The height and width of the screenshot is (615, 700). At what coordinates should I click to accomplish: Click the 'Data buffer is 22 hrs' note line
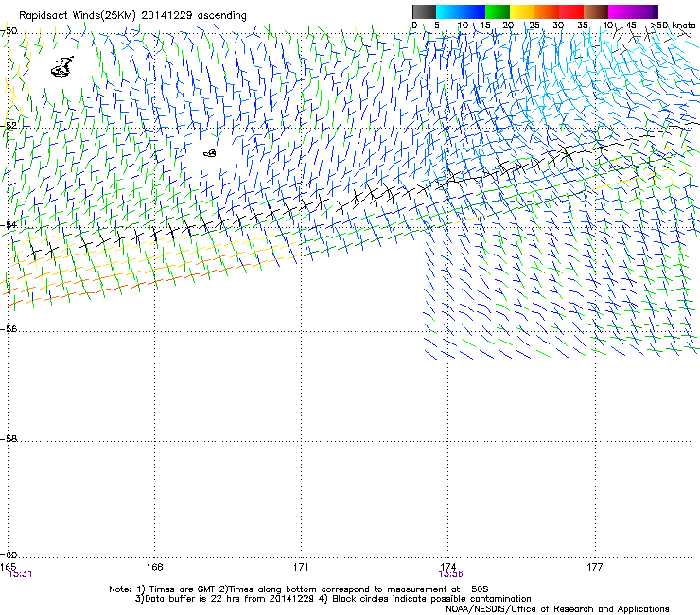(333, 599)
